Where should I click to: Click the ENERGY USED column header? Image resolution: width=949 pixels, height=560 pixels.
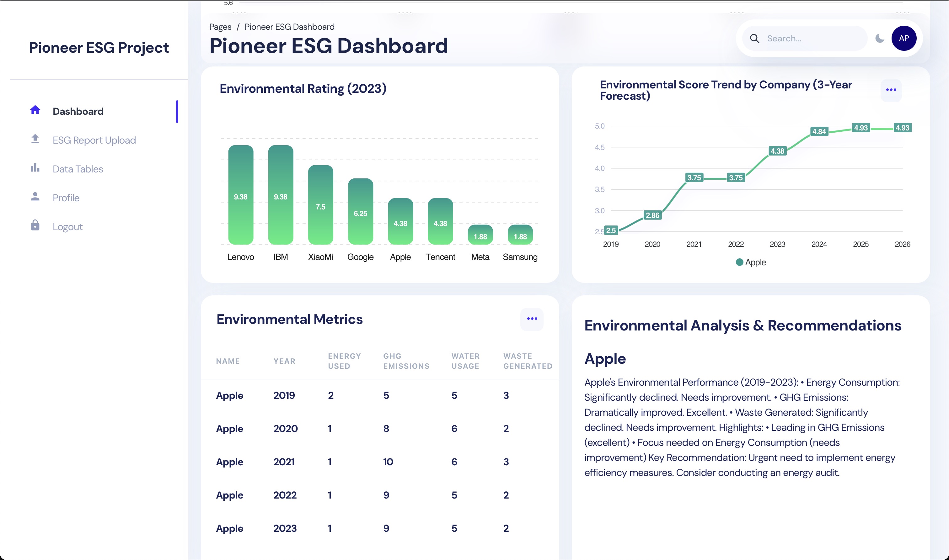pyautogui.click(x=344, y=361)
